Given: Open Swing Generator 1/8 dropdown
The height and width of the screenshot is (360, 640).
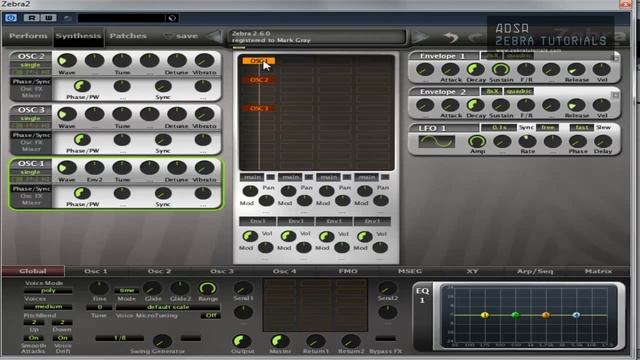Looking at the screenshot, I should click(x=120, y=338).
